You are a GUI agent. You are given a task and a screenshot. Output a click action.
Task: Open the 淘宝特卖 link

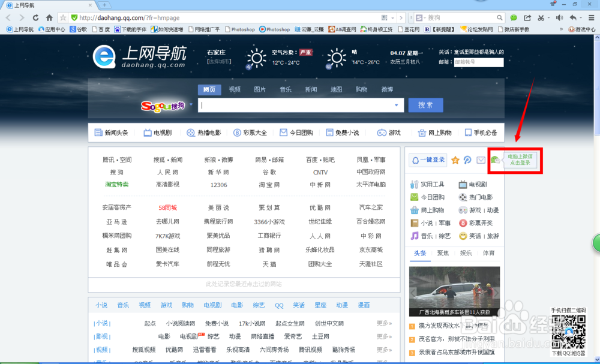pyautogui.click(x=117, y=185)
